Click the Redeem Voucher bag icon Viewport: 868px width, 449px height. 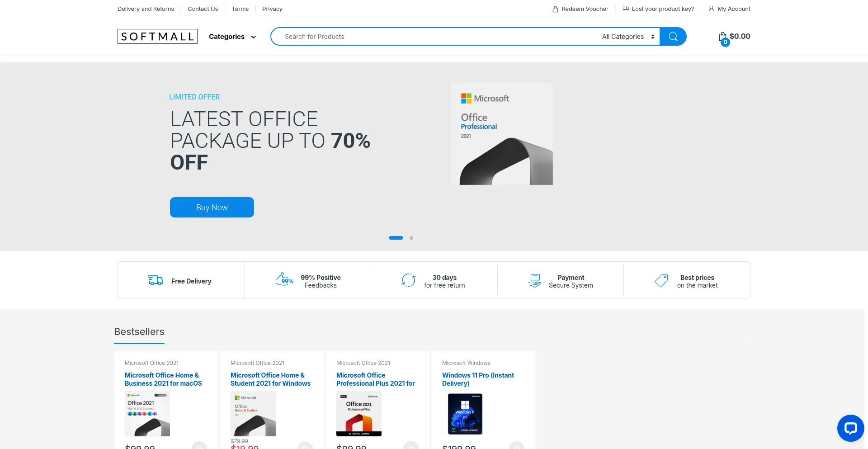point(555,9)
